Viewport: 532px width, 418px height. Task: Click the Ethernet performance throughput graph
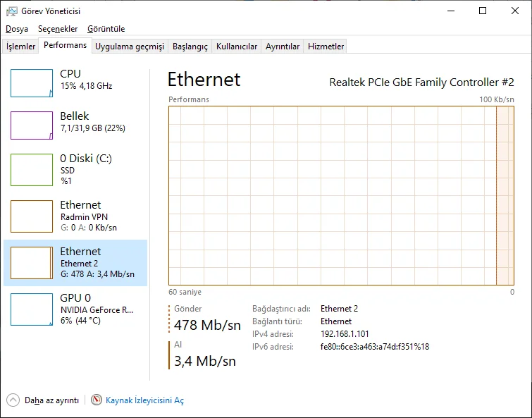click(342, 195)
